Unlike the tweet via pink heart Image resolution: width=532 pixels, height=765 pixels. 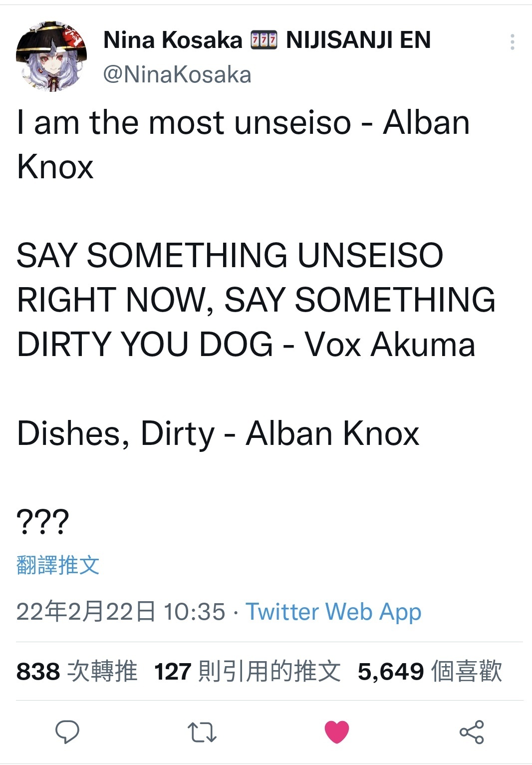coord(337,732)
